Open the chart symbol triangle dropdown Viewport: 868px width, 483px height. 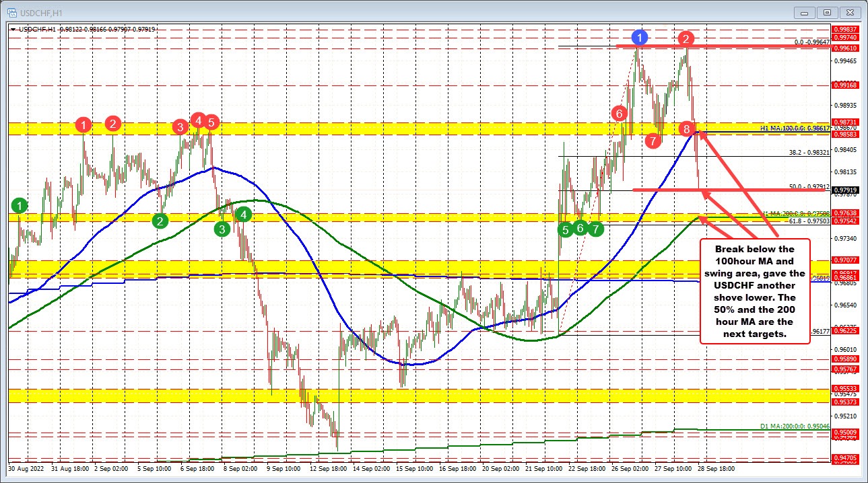coord(13,28)
